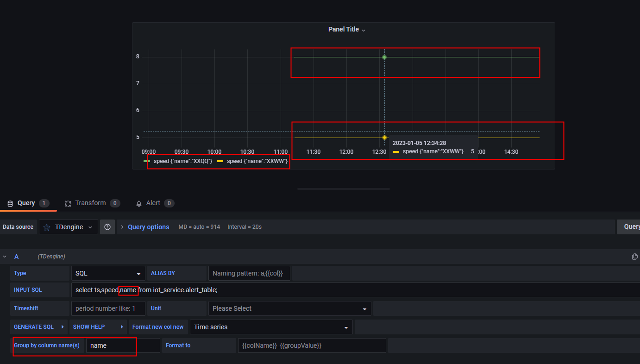This screenshot has height=364, width=640.
Task: Open the Panel Title dropdown menu
Action: (x=363, y=29)
